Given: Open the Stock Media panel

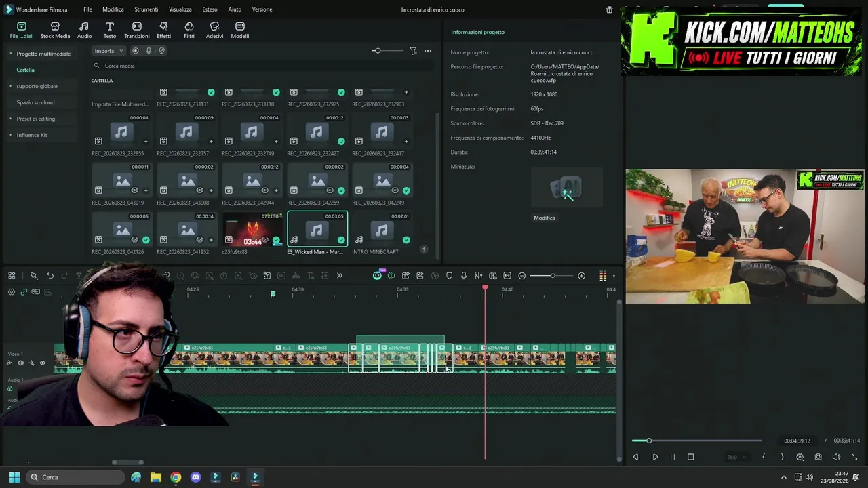Looking at the screenshot, I should tap(55, 30).
